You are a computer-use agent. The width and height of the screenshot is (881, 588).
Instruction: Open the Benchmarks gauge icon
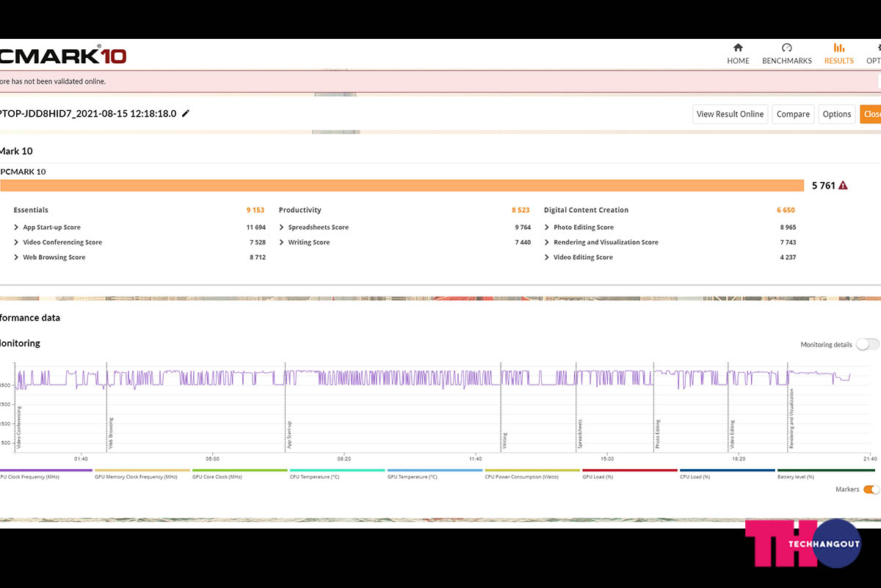[787, 48]
